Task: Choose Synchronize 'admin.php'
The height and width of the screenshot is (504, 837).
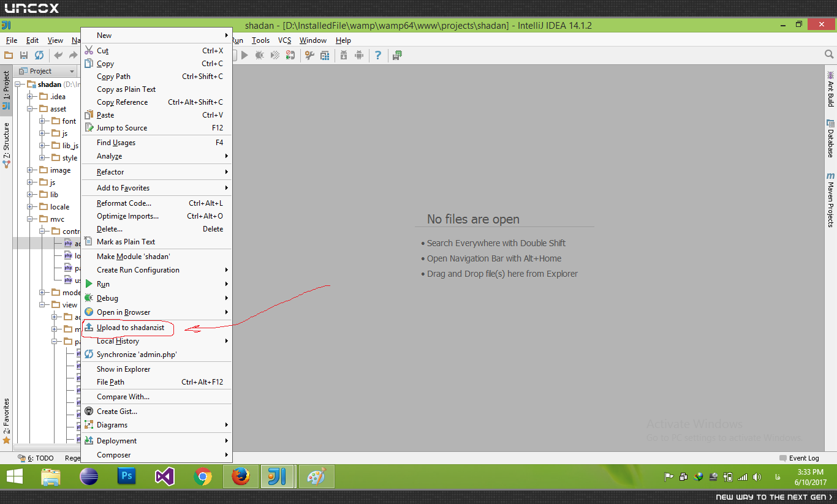Action: pos(157,355)
